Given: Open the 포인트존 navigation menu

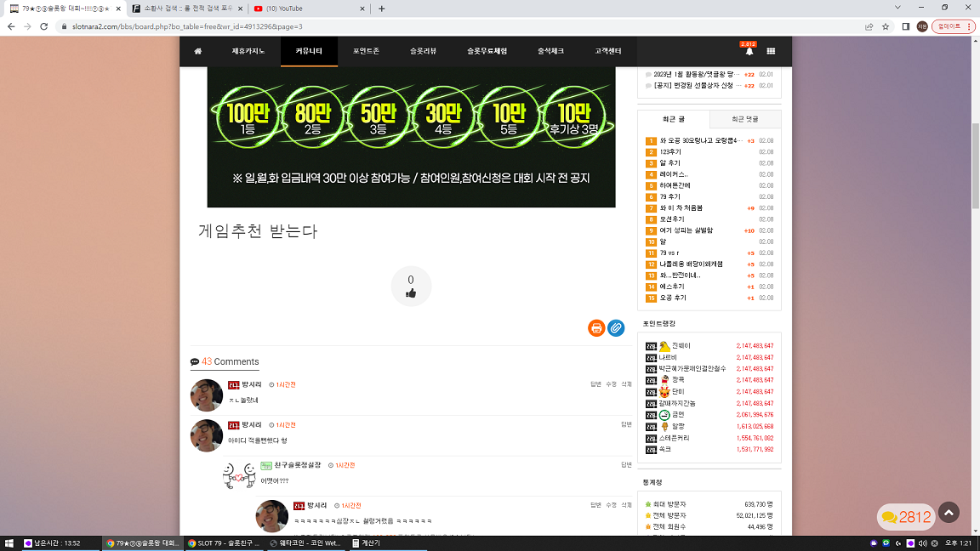Looking at the screenshot, I should tap(367, 51).
